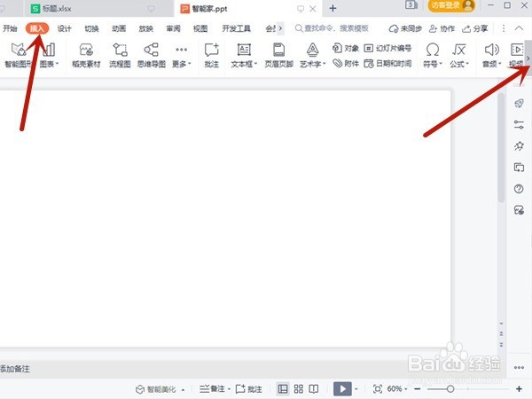Screen dimensions: 532x399
Task: Decrease zoom with minus button
Action: point(418,389)
